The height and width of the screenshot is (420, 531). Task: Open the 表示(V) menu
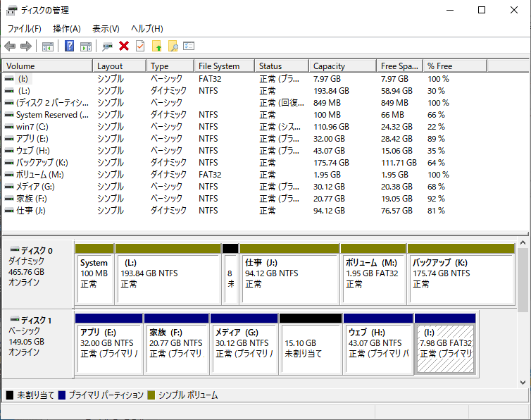click(106, 29)
